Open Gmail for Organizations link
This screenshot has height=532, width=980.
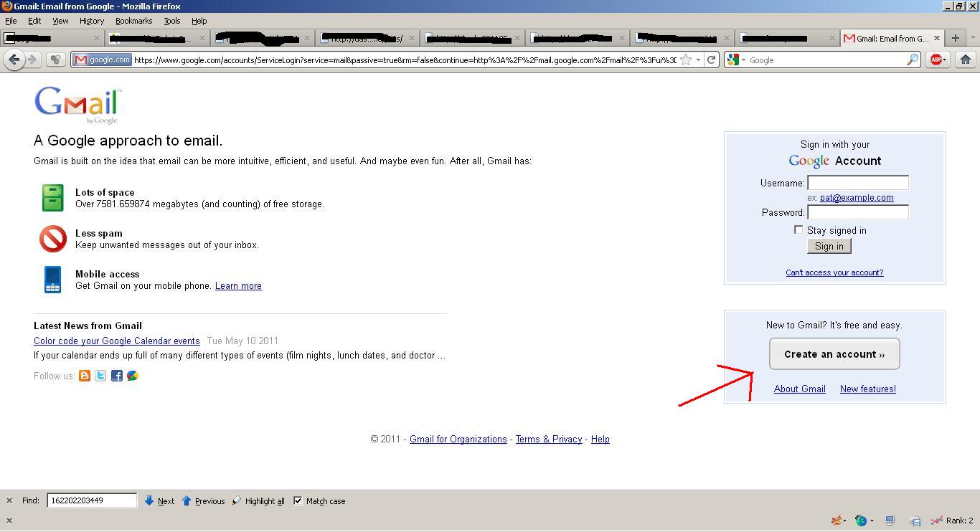coord(458,439)
